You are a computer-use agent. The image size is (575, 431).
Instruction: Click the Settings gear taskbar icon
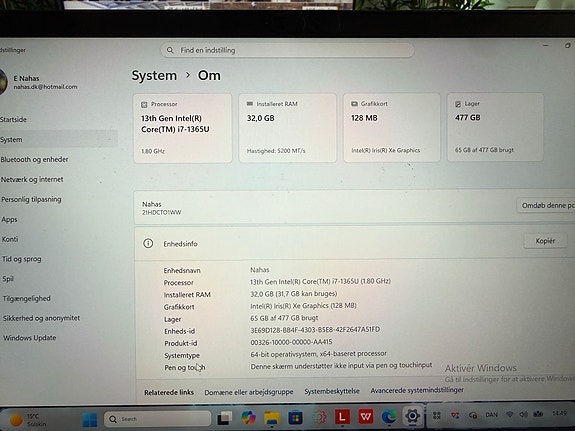coord(412,416)
